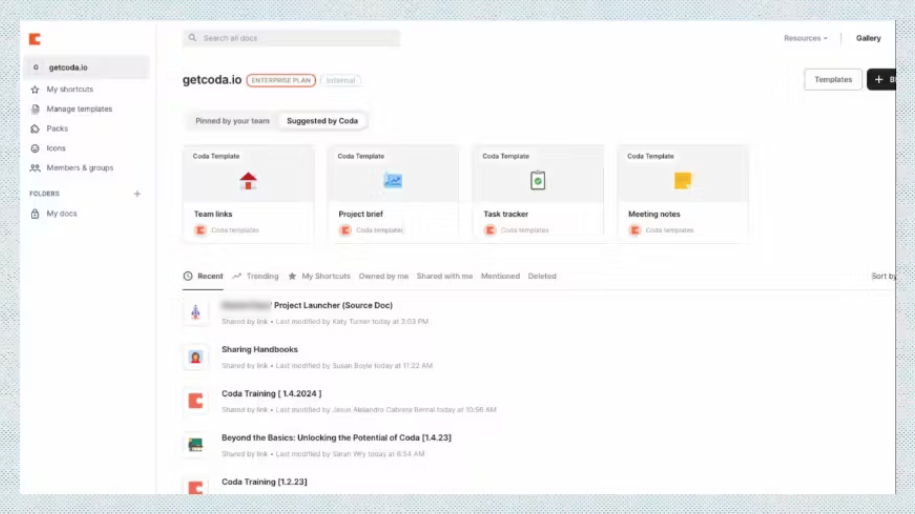915x514 pixels.
Task: Select the Recent tab
Action: coord(203,276)
